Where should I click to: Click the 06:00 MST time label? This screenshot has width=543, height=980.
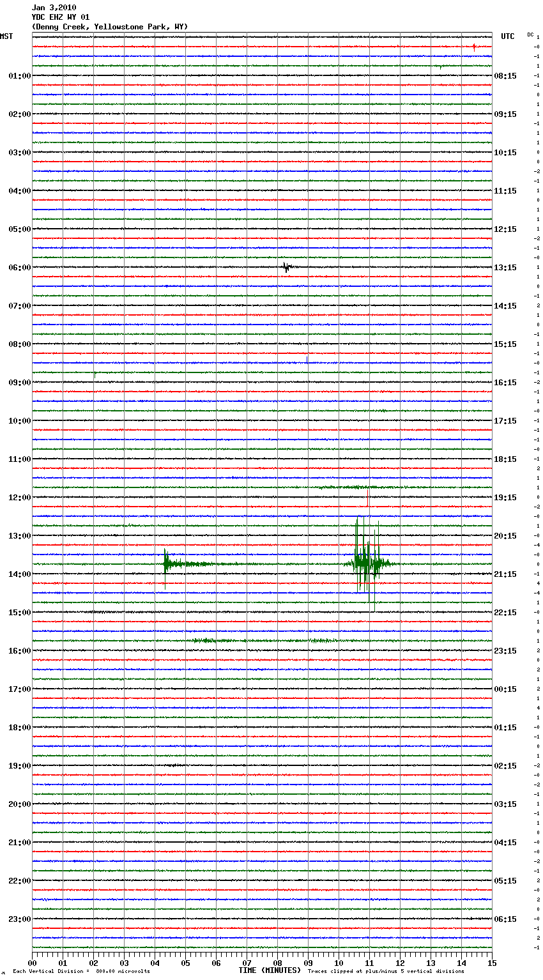tap(20, 268)
